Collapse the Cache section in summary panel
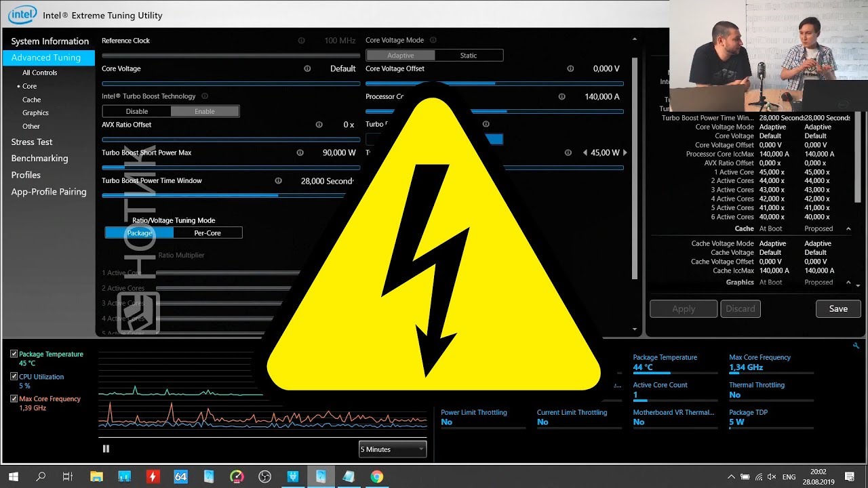This screenshot has height=488, width=868. [848, 229]
